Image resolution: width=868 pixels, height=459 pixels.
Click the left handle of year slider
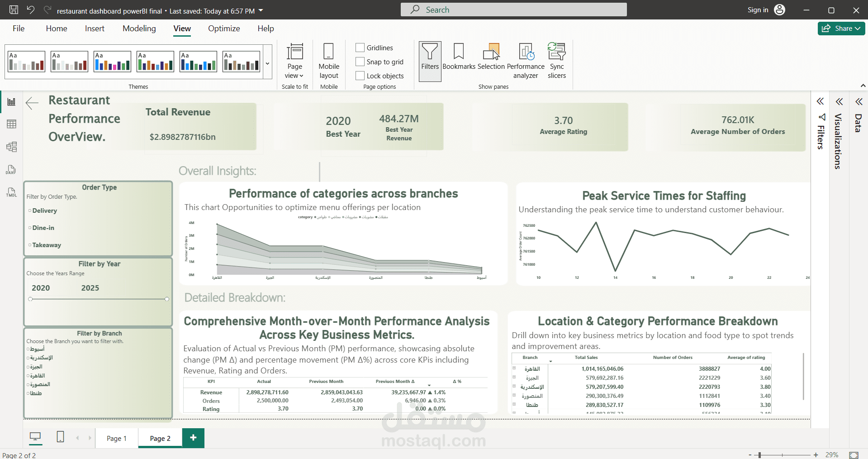point(30,299)
